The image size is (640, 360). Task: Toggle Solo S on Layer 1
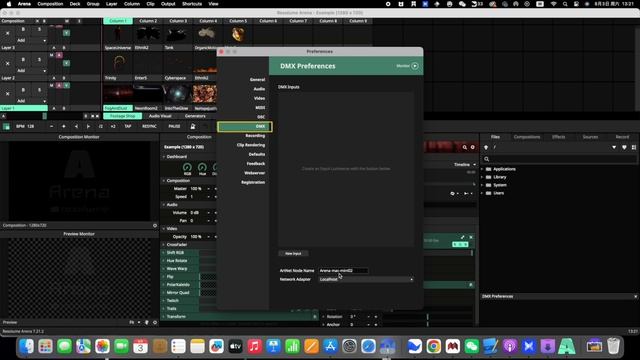40,90
